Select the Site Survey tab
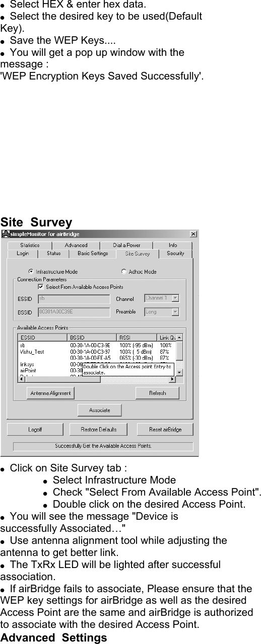 click(138, 254)
